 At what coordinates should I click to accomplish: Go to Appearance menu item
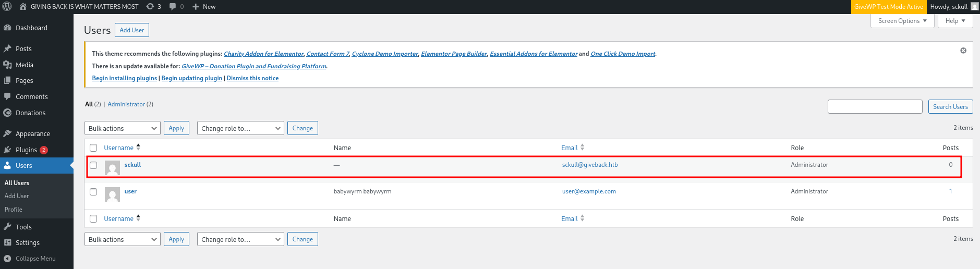tap(32, 134)
